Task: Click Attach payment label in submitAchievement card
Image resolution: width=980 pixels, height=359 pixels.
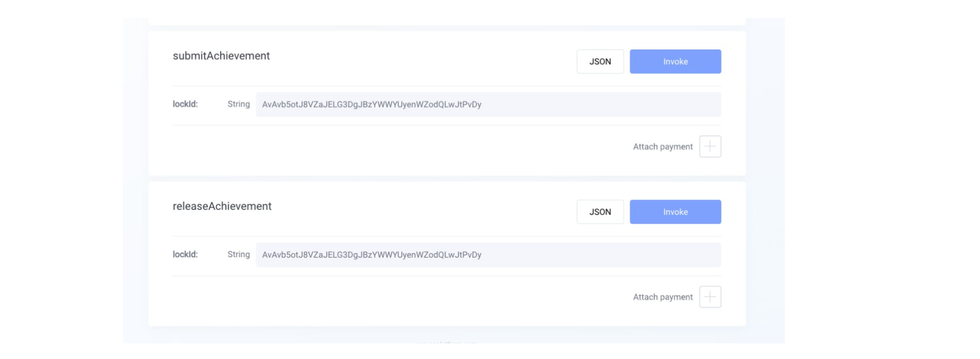Action: [x=663, y=147]
